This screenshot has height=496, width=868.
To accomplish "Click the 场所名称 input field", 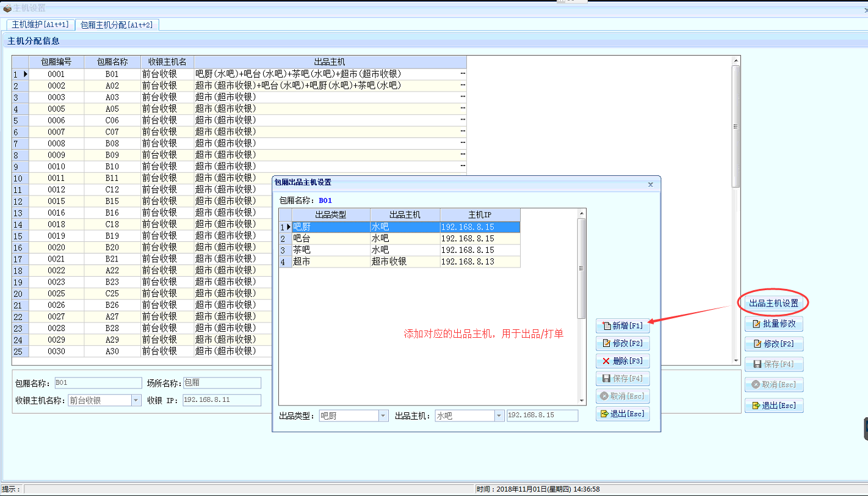I will tap(222, 383).
